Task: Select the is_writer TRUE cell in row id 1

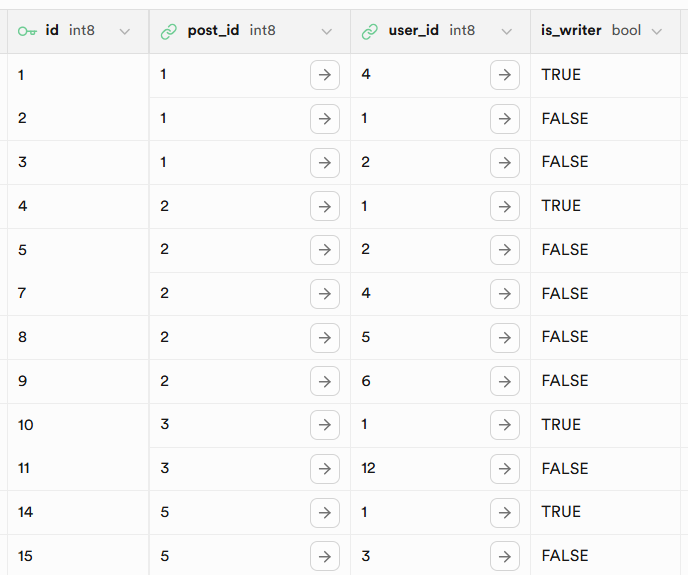Action: (x=605, y=75)
